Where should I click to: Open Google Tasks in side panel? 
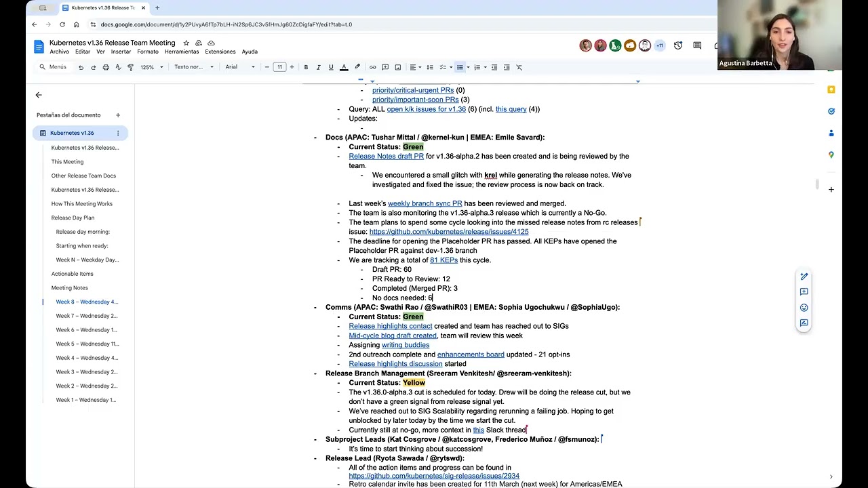point(831,111)
